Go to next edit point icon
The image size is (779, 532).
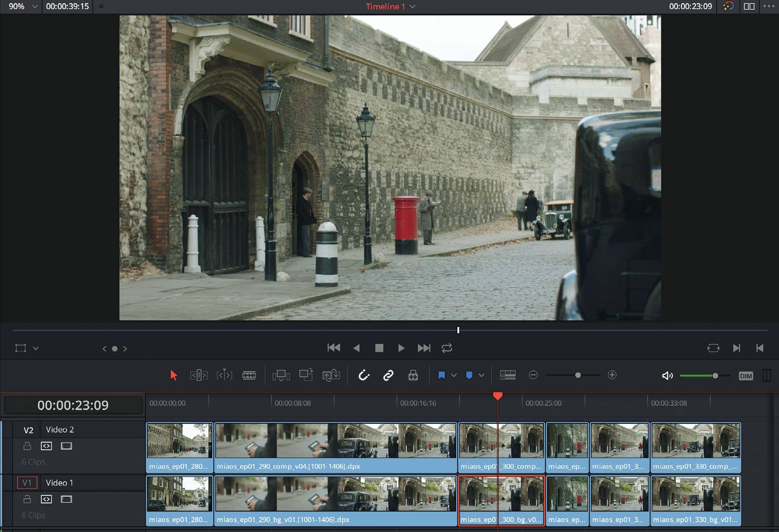(736, 348)
